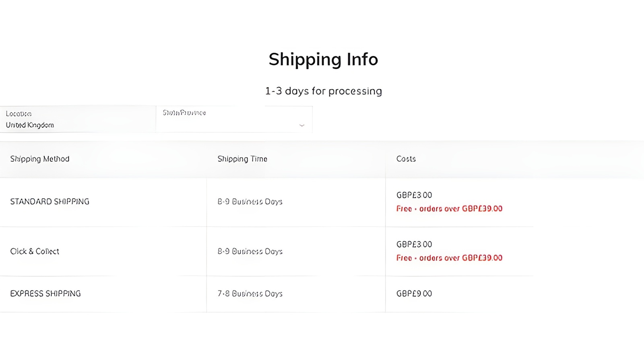Click the Shipping Info page title
The height and width of the screenshot is (362, 644).
click(x=323, y=59)
